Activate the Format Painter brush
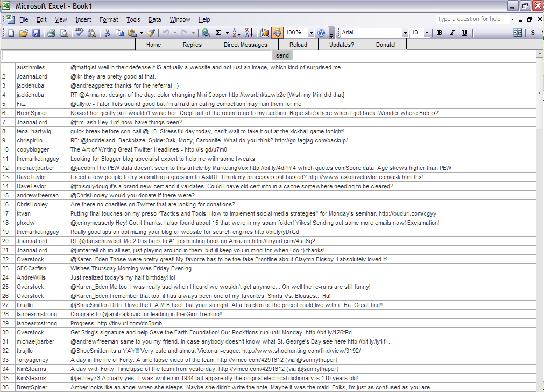The width and height of the screenshot is (544, 392). [x=151, y=33]
